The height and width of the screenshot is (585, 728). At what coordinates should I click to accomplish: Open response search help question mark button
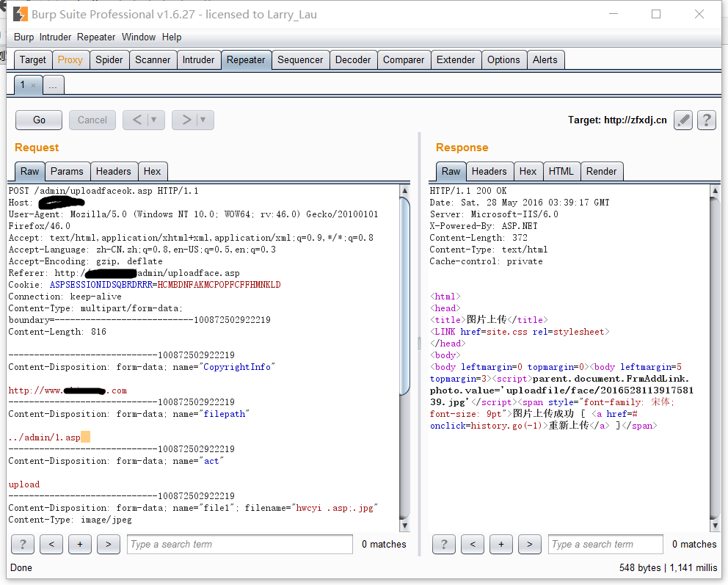click(x=444, y=544)
